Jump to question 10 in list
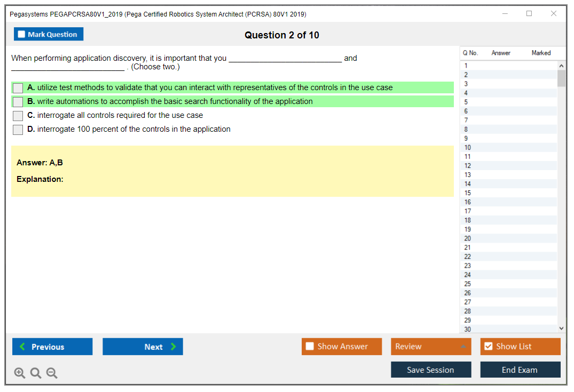Viewport: 574px width, 392px height. tap(468, 147)
